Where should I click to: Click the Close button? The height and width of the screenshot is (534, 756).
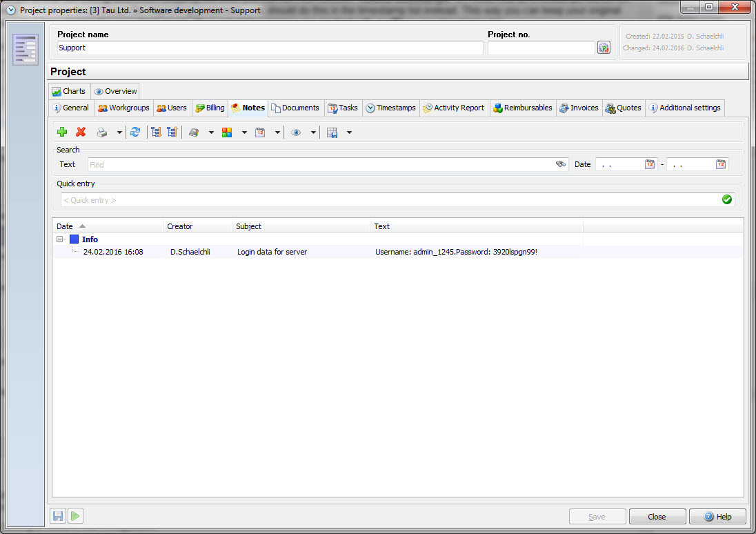[657, 517]
